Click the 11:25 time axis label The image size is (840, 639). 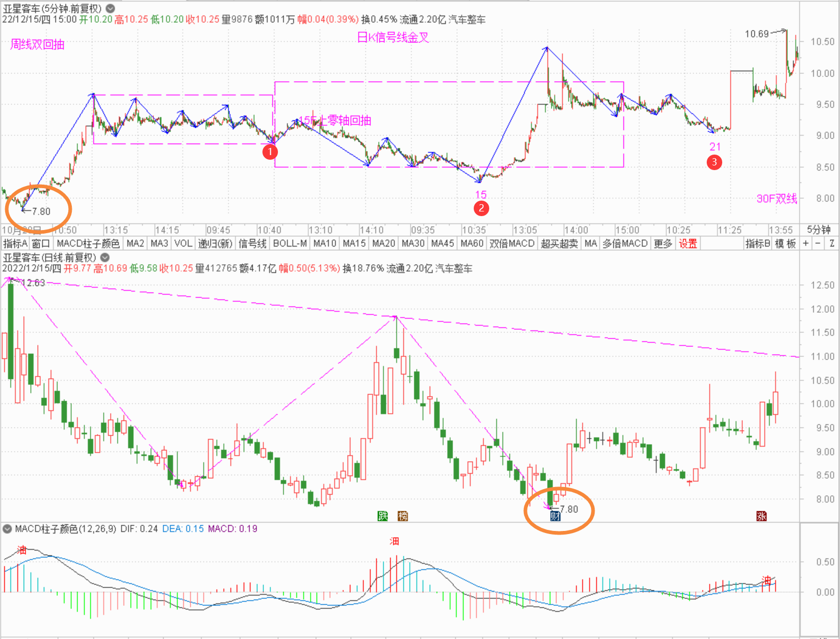click(729, 230)
